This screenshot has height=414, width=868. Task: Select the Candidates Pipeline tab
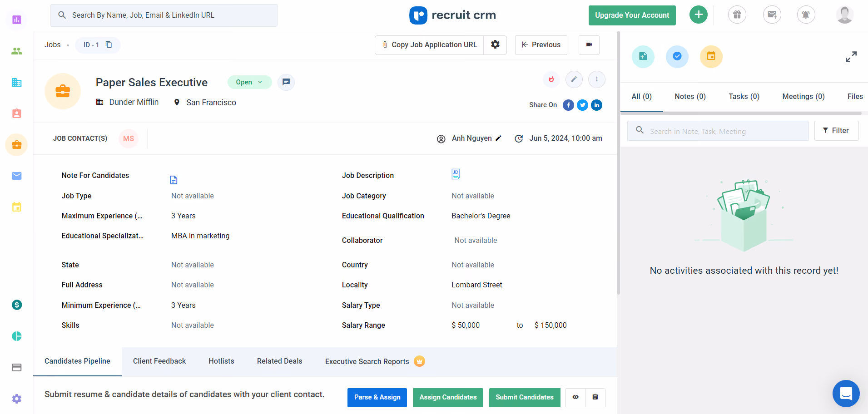[77, 361]
